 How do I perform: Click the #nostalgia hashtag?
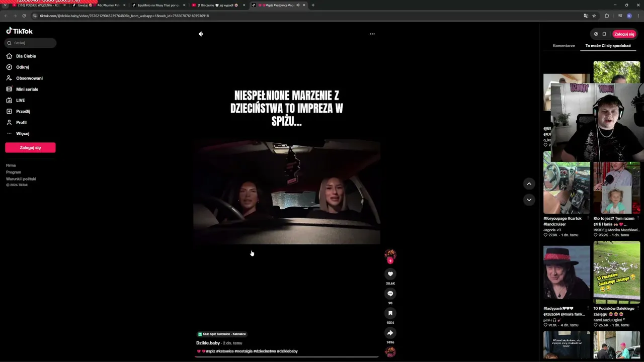[244, 351]
